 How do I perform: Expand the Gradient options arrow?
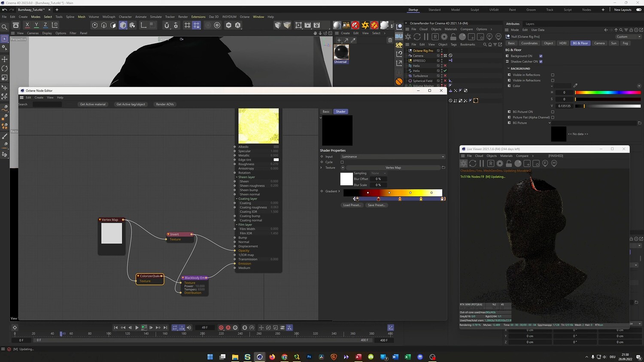[339, 191]
